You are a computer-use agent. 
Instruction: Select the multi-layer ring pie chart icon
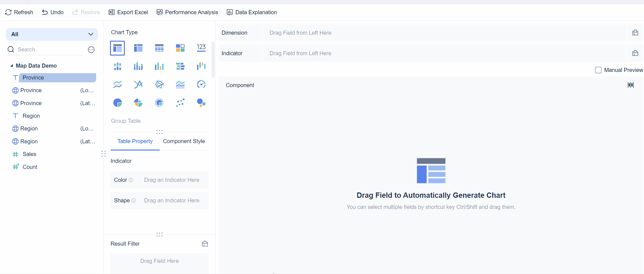(159, 103)
